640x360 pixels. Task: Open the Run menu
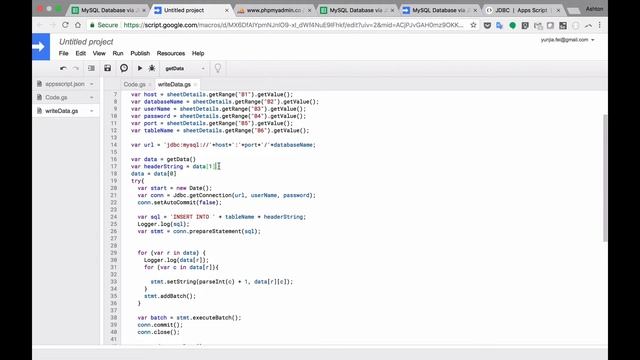coord(118,53)
